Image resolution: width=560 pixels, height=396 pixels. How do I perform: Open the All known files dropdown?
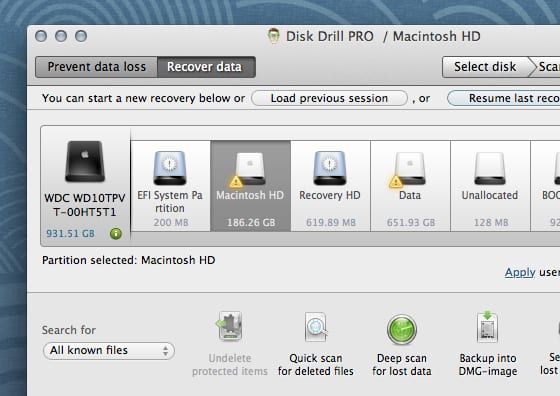109,350
